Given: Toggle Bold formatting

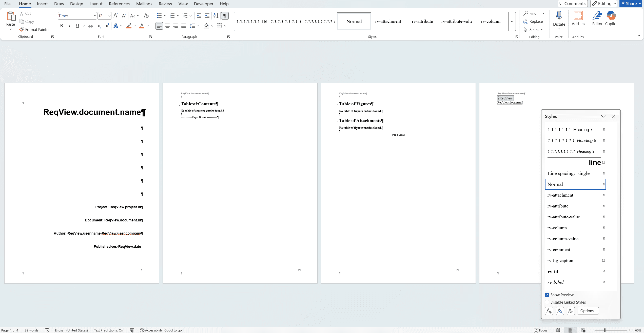Looking at the screenshot, I should 61,26.
